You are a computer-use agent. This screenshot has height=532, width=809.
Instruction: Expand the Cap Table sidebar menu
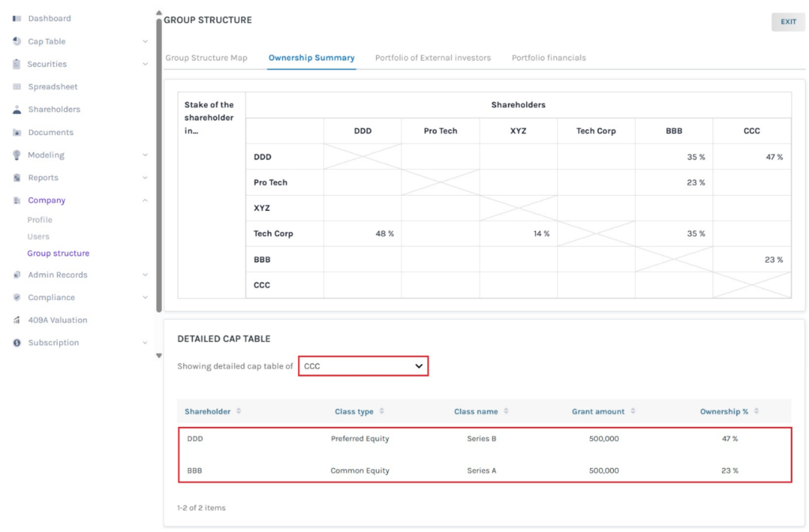point(145,41)
